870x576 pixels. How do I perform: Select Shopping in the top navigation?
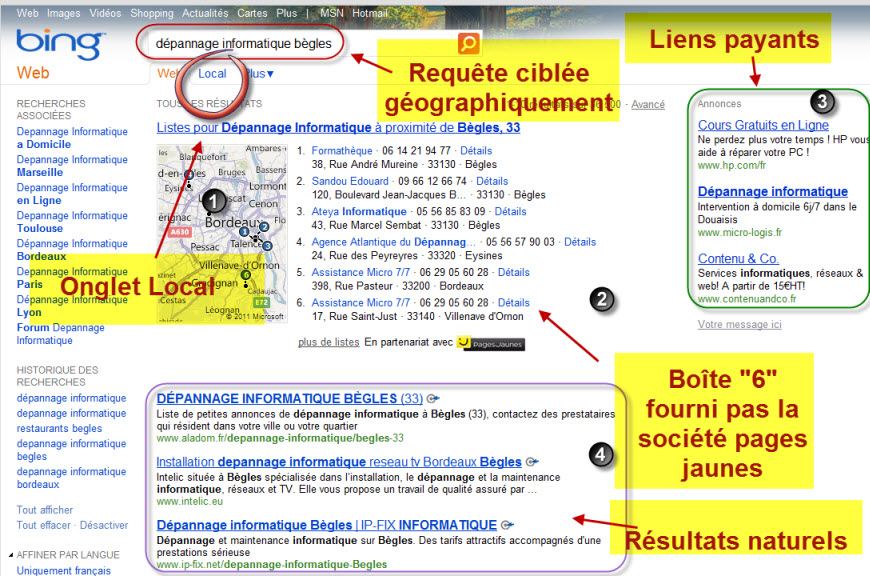coord(151,13)
